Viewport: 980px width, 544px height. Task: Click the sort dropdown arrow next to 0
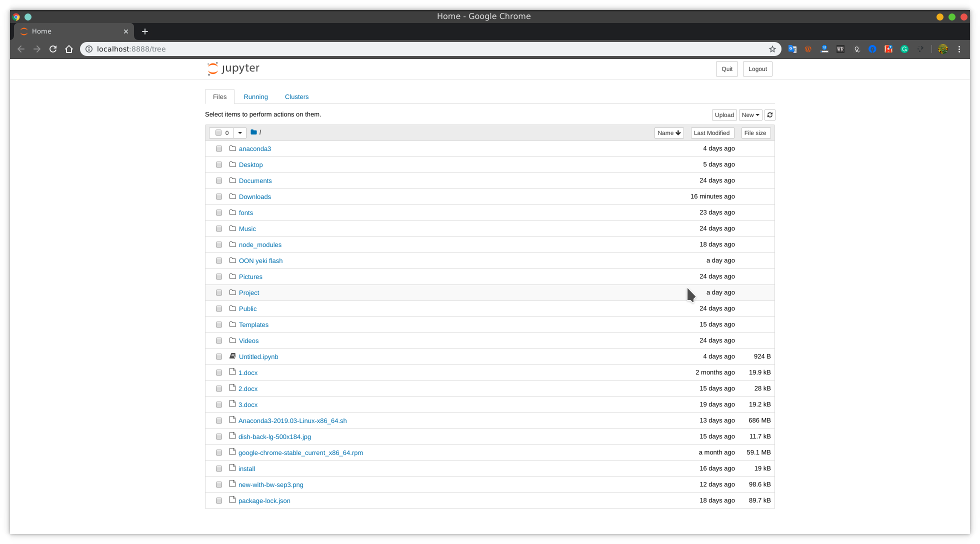pyautogui.click(x=240, y=132)
